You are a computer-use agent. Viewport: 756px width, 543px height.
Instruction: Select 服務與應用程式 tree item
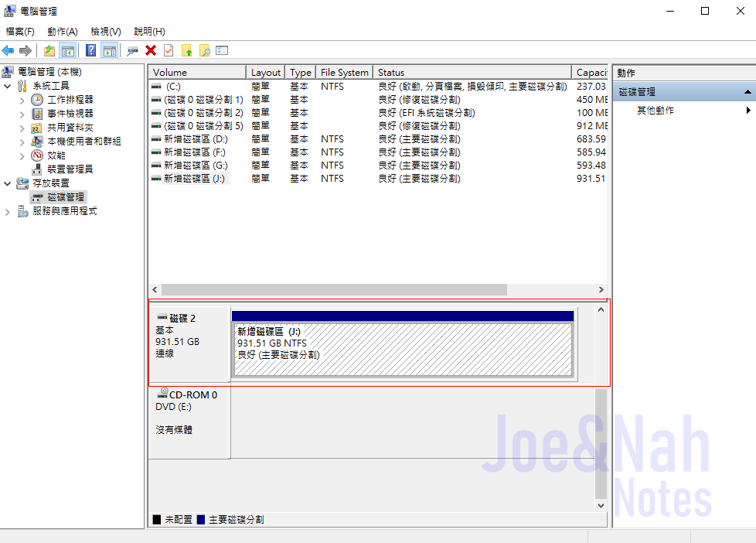[x=65, y=211]
